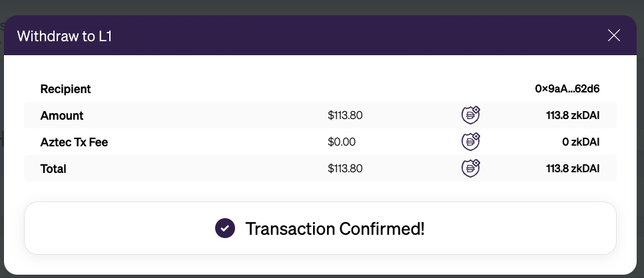Click the 113.8 zkDAI total value

coord(573,168)
